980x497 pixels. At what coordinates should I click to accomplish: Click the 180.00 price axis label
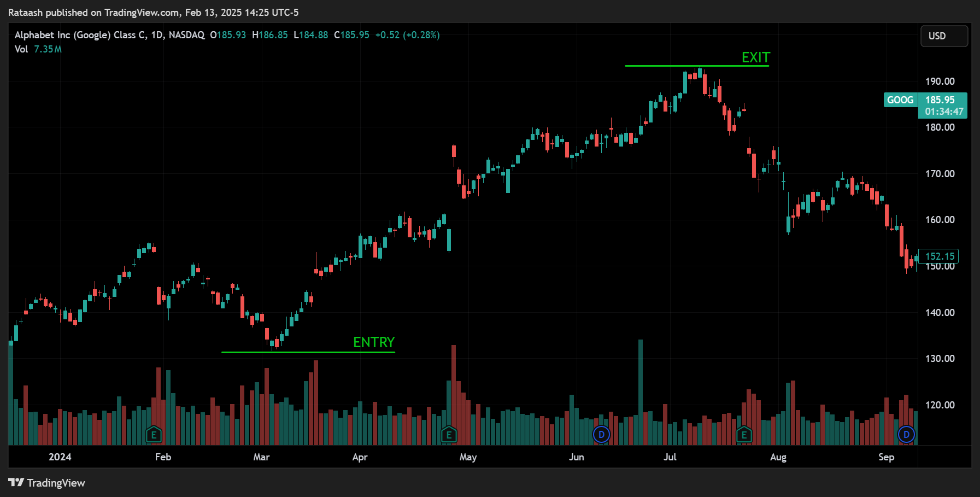[x=940, y=127]
